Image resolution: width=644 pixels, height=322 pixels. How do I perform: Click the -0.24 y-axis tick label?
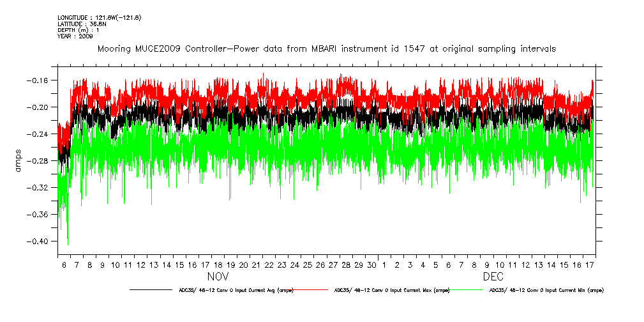click(42, 134)
